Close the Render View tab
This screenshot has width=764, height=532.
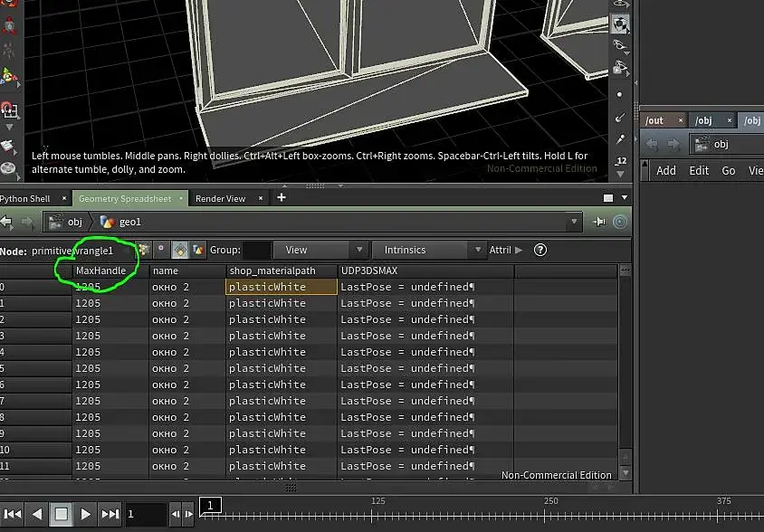pos(261,198)
